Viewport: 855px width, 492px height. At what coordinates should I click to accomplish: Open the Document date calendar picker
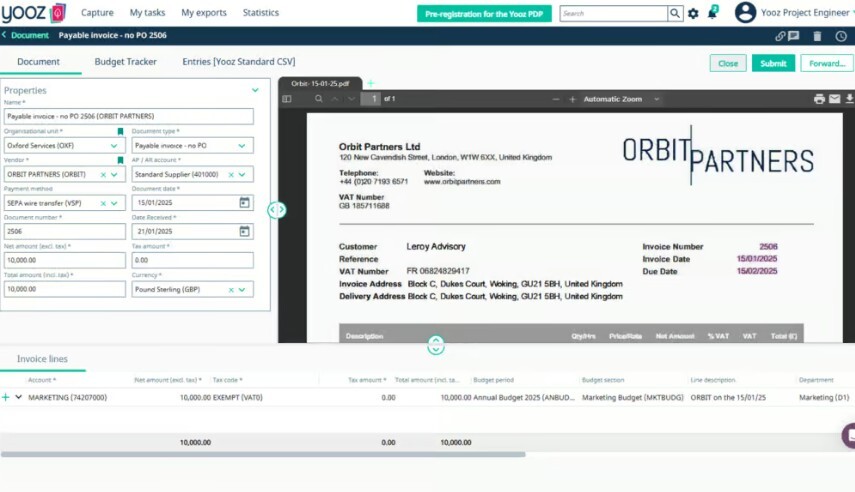tap(244, 202)
